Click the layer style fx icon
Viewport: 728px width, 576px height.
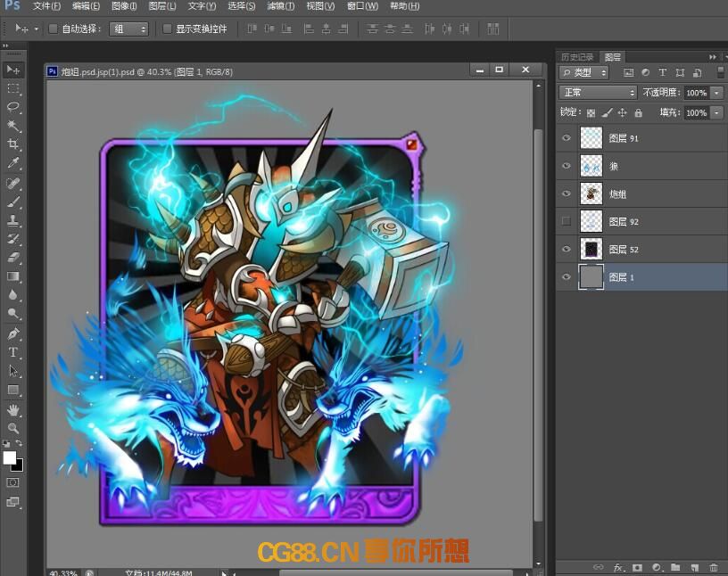618,567
